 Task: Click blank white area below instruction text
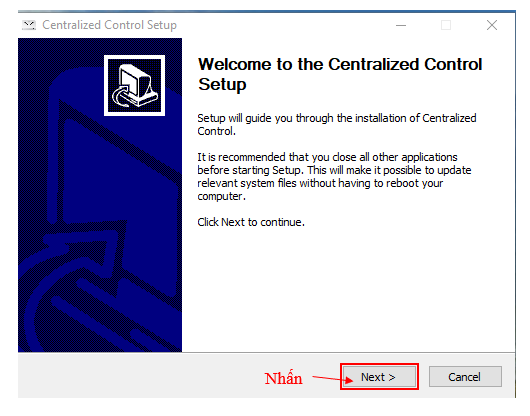[x=348, y=291]
